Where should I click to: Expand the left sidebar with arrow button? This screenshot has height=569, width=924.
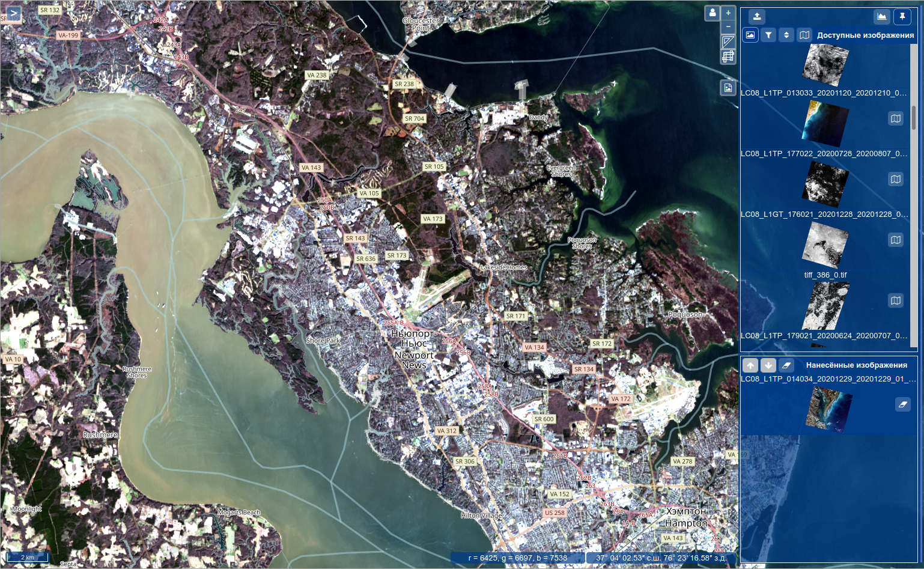(x=13, y=13)
